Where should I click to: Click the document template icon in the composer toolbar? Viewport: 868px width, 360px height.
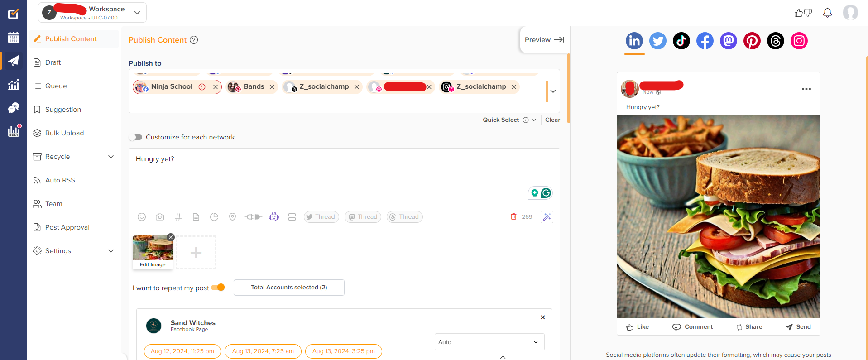pos(196,217)
